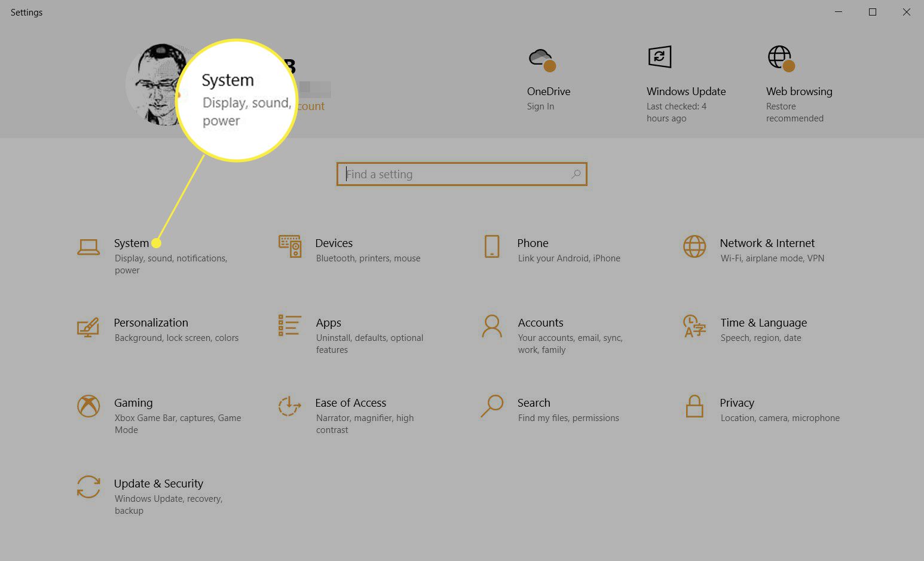This screenshot has width=924, height=561.
Task: Click 'Background, lock screen, colors' description
Action: coord(176,338)
